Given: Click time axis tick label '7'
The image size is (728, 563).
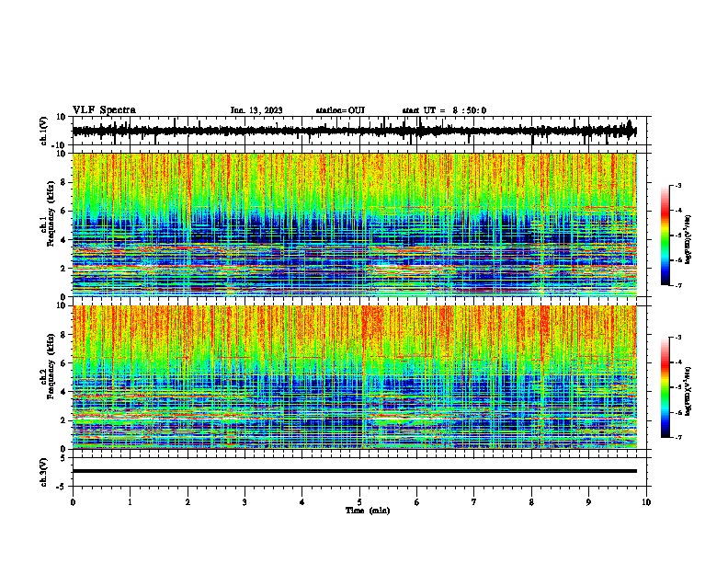Looking at the screenshot, I should click(474, 502).
